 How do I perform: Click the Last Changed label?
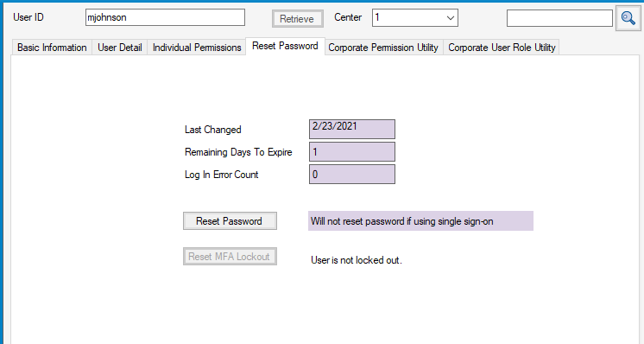[x=212, y=130]
